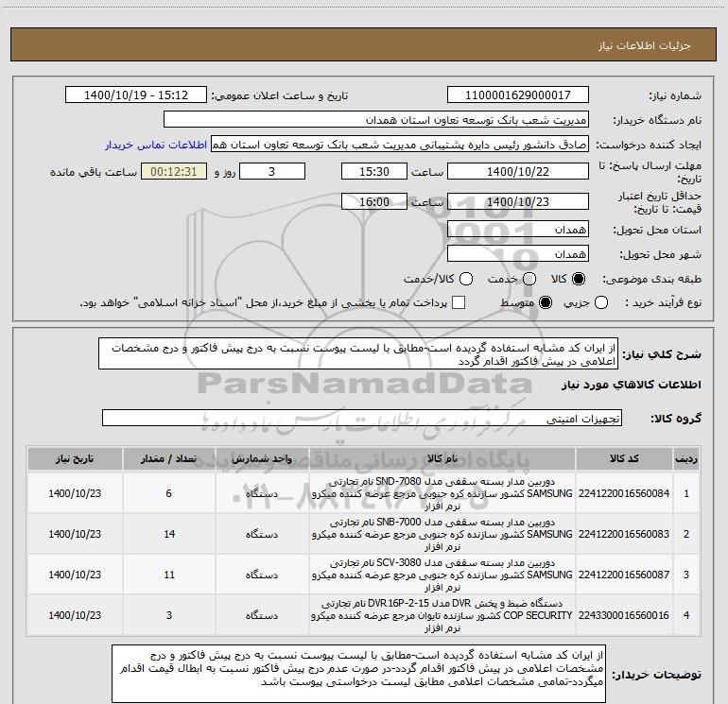Click need number field 1100001629000017

click(x=518, y=95)
